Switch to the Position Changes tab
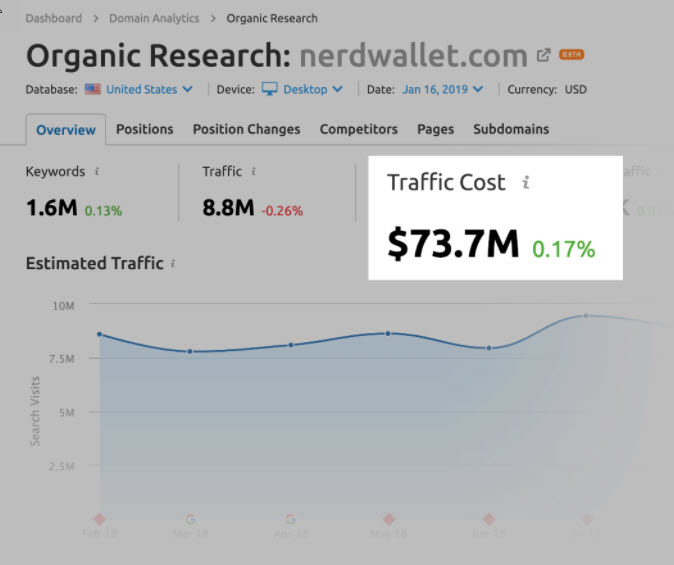Screen dimensions: 674x565 tap(246, 129)
